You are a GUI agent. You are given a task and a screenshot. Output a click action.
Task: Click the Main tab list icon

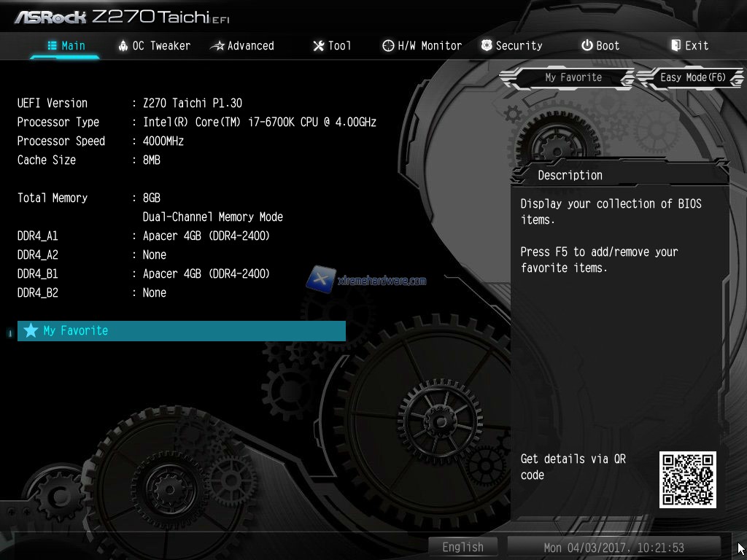(52, 45)
